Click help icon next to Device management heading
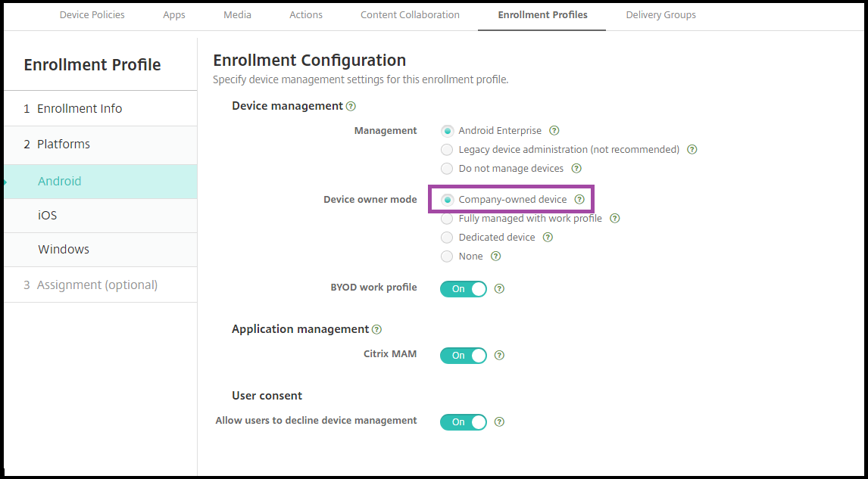This screenshot has height=479, width=868. (351, 107)
